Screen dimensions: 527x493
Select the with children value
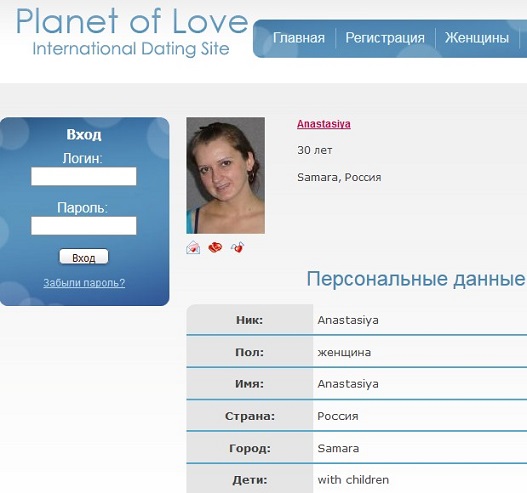pyautogui.click(x=353, y=480)
